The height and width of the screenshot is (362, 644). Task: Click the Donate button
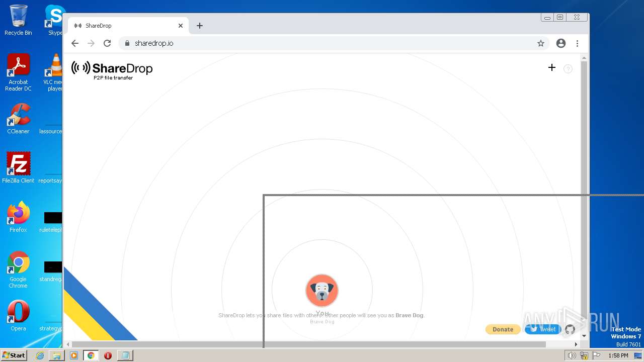tap(503, 329)
